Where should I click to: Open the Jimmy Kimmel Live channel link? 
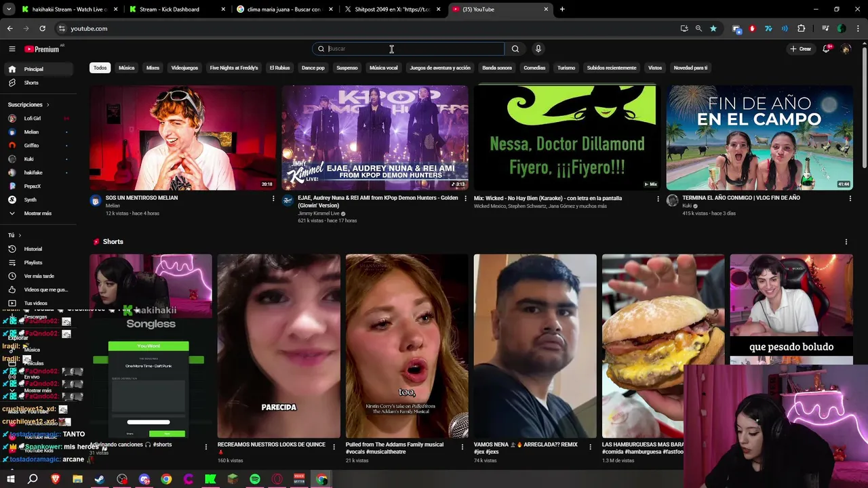click(319, 213)
